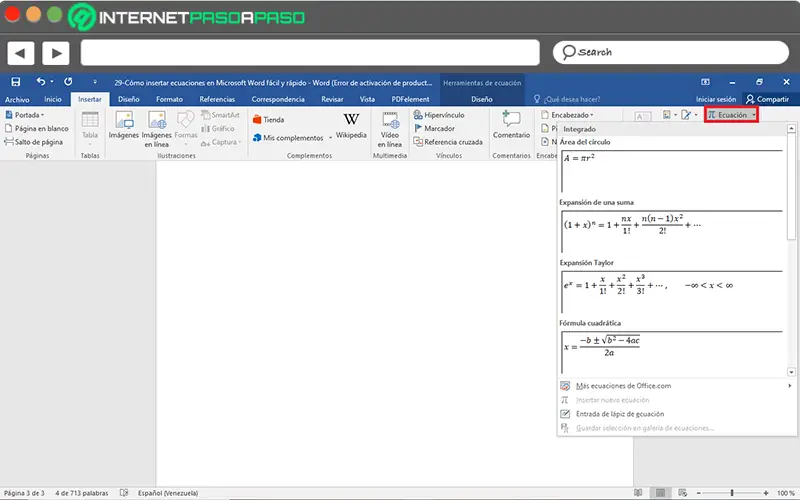The height and width of the screenshot is (500, 800).
Task: Insert a Hipervínculo
Action: pos(439,115)
